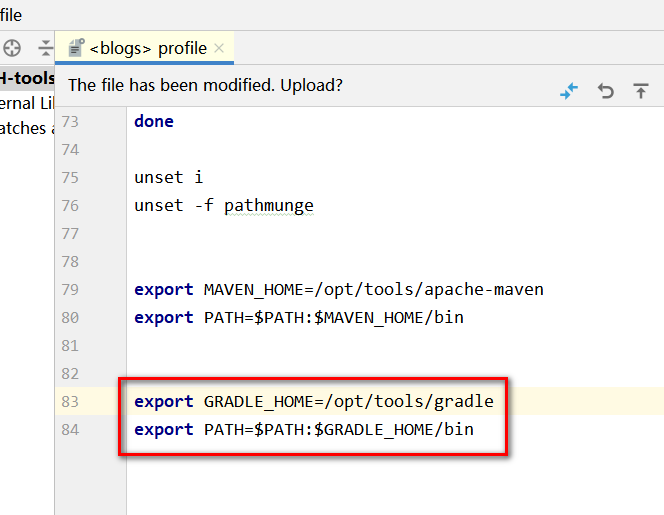The image size is (664, 515).
Task: Click the 'done' keyword on line 73
Action: coord(154,121)
